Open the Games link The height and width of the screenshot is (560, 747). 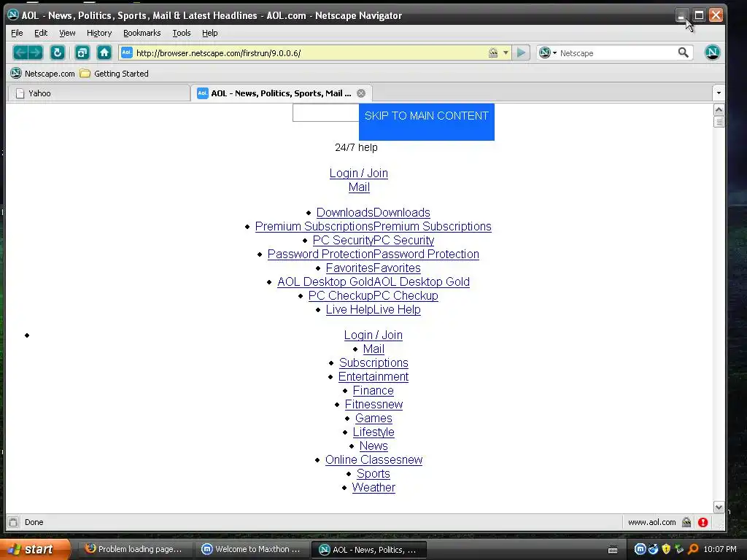tap(373, 418)
